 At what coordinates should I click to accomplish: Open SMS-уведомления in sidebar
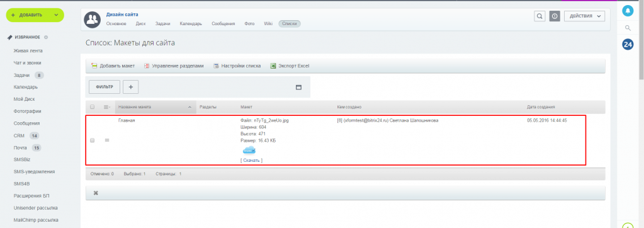pos(34,172)
